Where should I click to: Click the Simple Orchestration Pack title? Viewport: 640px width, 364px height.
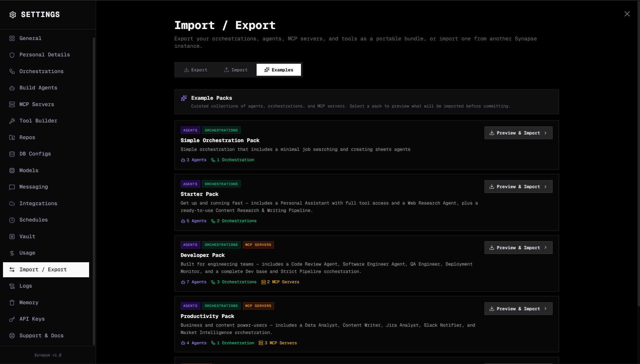tap(220, 140)
